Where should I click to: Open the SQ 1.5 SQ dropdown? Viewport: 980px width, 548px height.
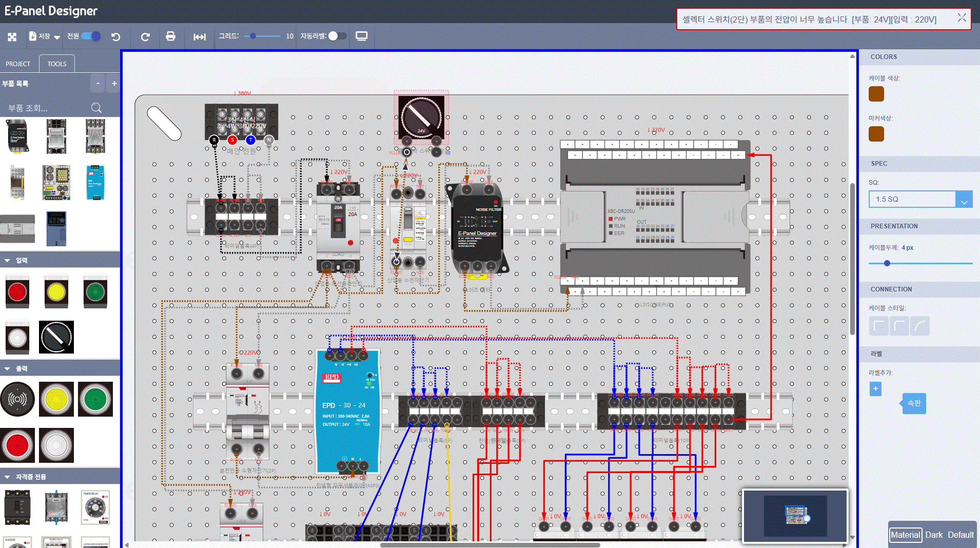(964, 199)
